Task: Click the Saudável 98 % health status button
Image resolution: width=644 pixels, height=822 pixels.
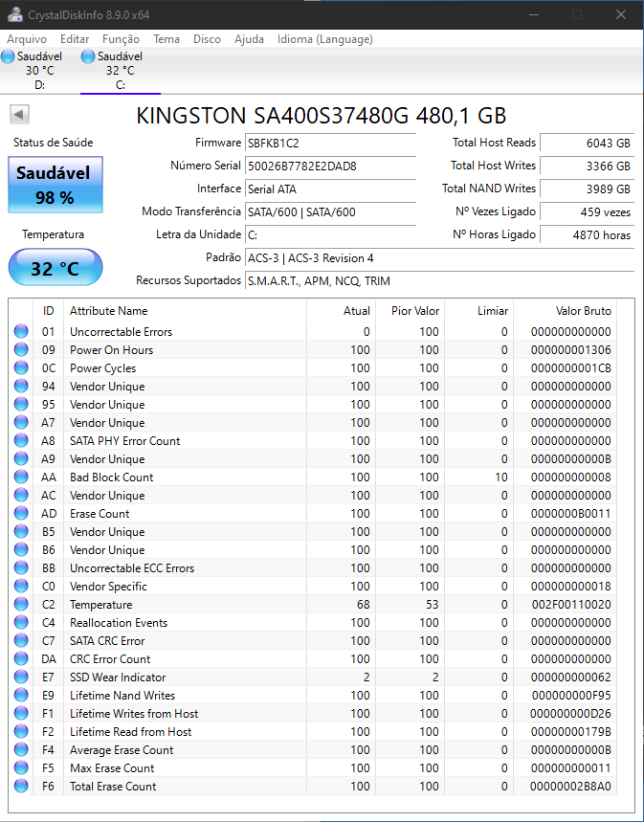Action: coord(56,185)
